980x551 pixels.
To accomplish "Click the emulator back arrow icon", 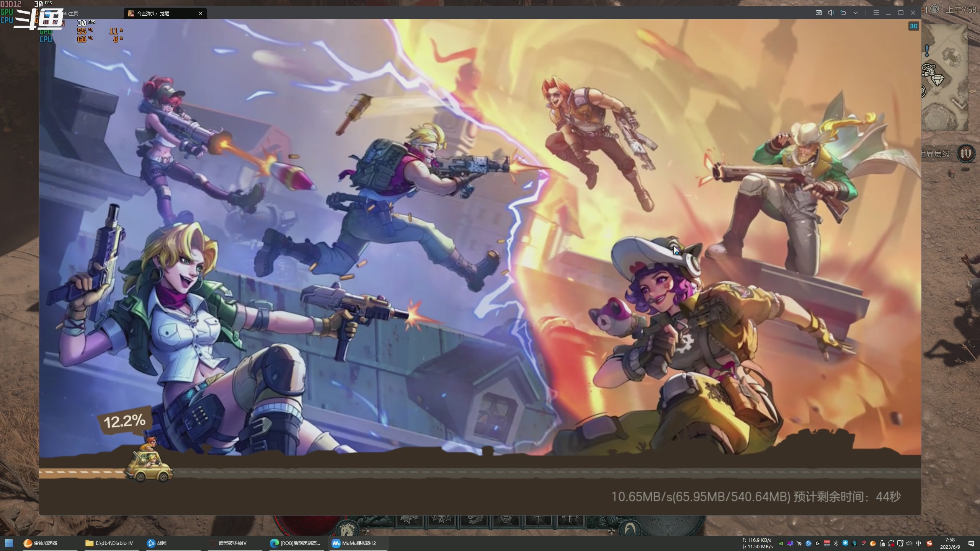I will click(x=843, y=13).
